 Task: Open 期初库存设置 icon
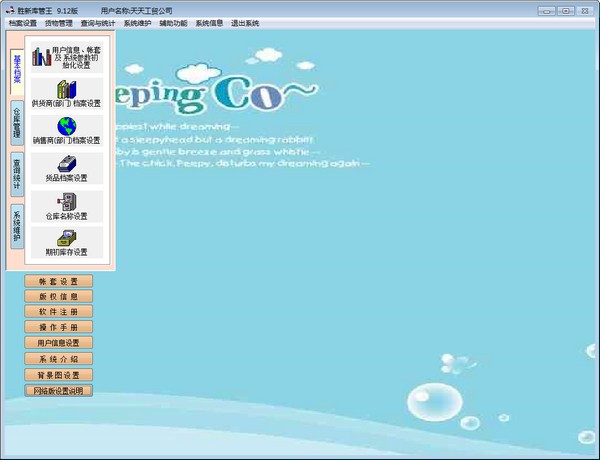point(67,238)
